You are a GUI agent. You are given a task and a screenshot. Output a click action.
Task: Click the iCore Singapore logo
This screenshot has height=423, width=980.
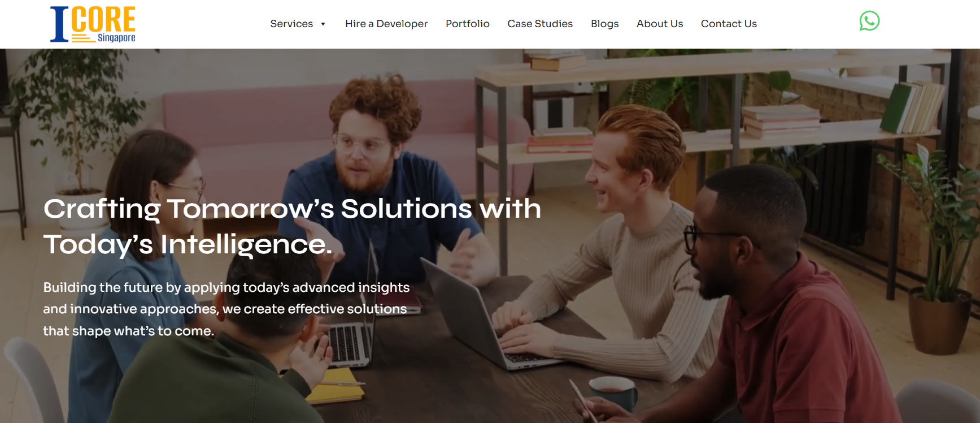(93, 24)
